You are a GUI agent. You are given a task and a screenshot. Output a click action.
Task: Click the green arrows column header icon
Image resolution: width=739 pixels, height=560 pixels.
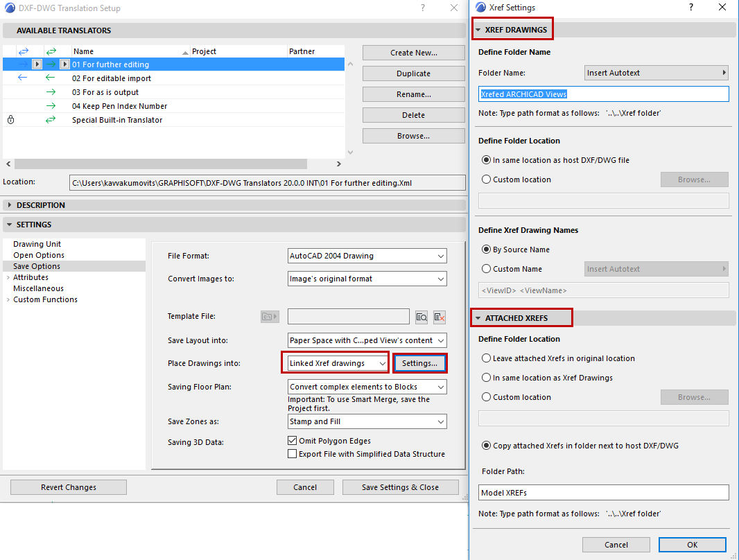coord(51,51)
